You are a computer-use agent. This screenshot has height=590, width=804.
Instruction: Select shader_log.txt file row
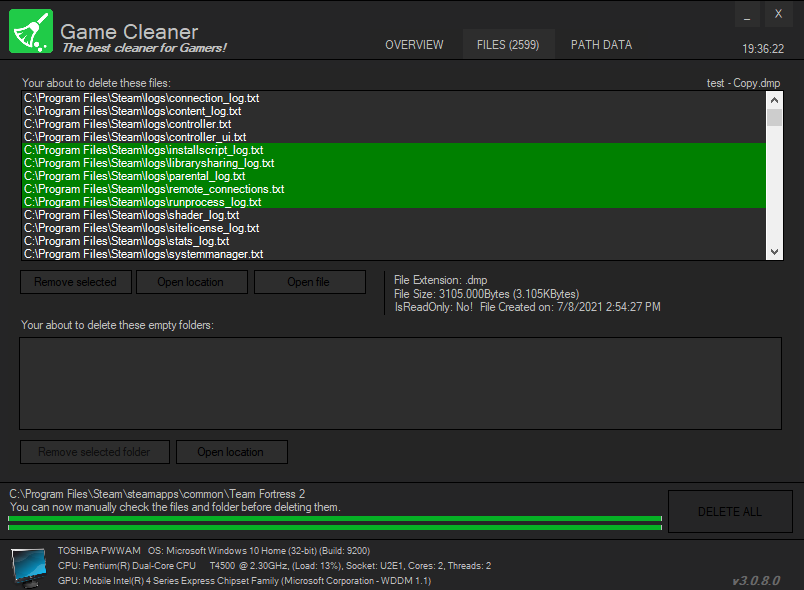(x=394, y=215)
